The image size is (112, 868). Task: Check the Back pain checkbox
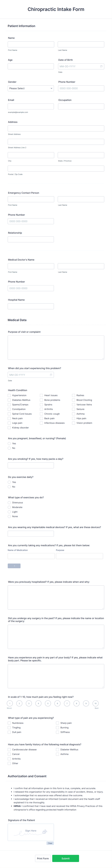pyautogui.click(x=41, y=418)
